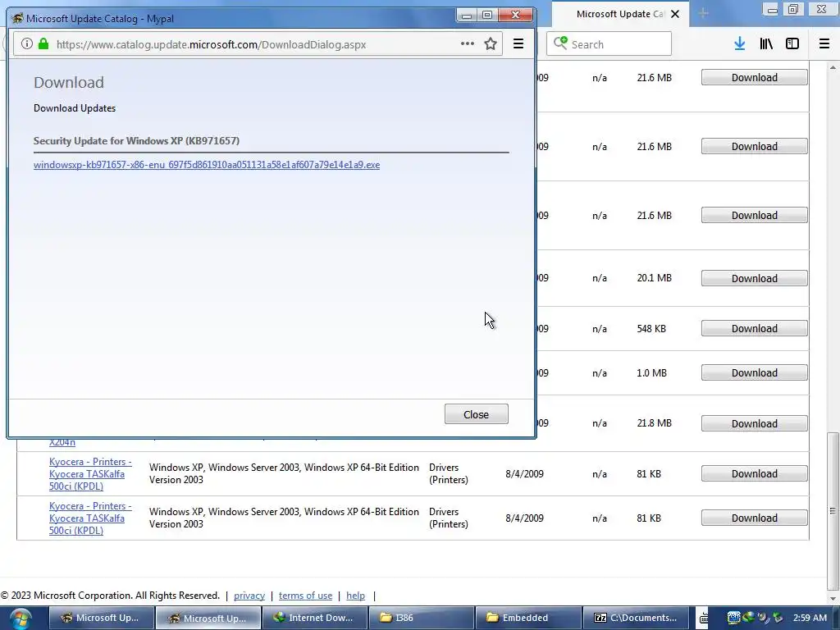Click the 20.1 MB size cell
The image size is (840, 630).
(654, 278)
